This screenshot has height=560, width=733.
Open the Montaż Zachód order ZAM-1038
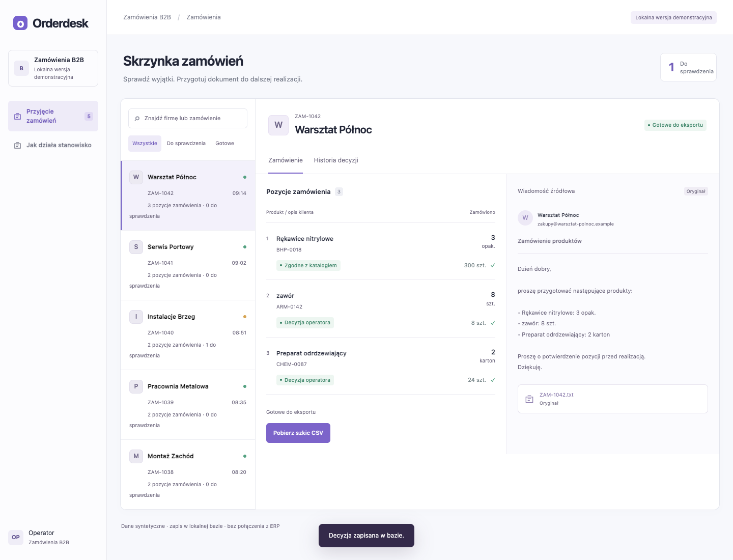[x=188, y=474]
